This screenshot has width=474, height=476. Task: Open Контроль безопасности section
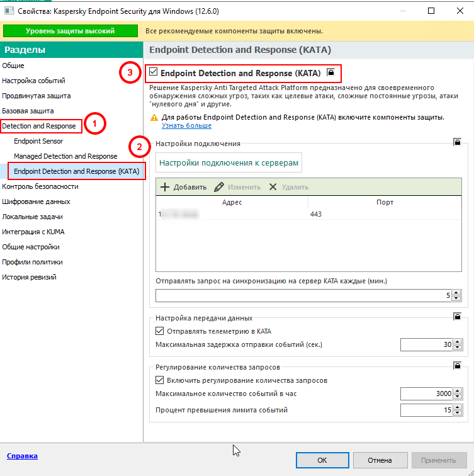pos(40,186)
